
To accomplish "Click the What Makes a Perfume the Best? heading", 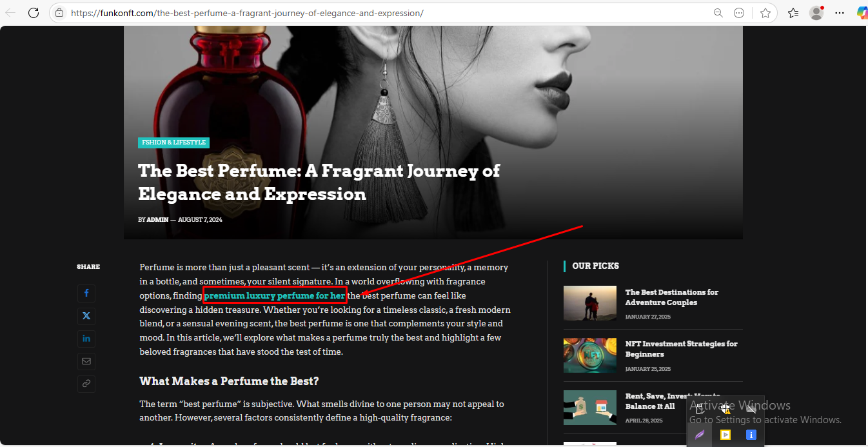I will click(230, 381).
